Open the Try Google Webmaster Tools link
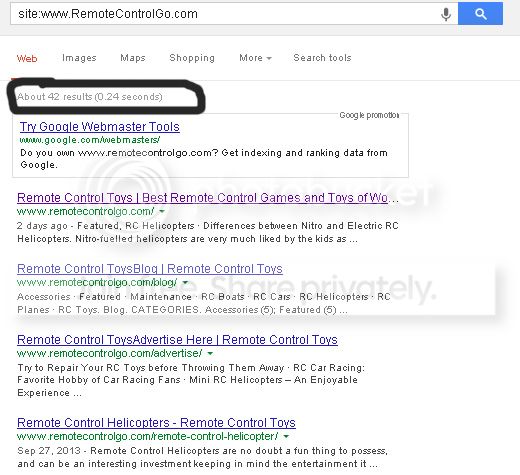This screenshot has width=520, height=475. point(100,127)
